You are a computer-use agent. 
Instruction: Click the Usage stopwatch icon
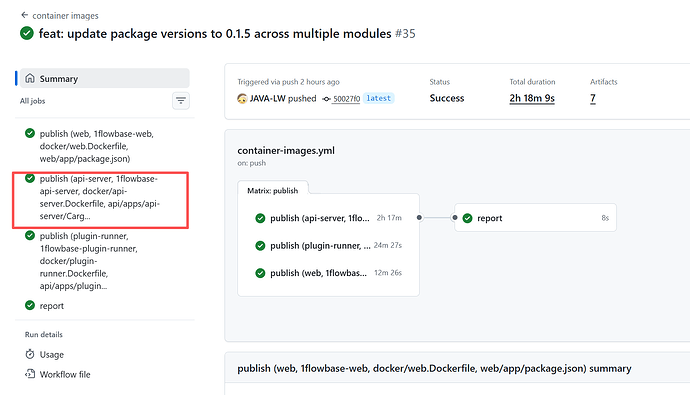[30, 354]
